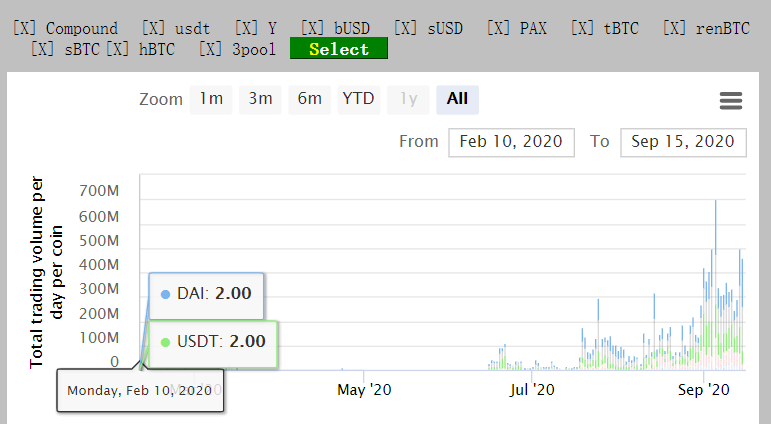Zoom chart to 6m range
This screenshot has height=424, width=771.
(310, 99)
